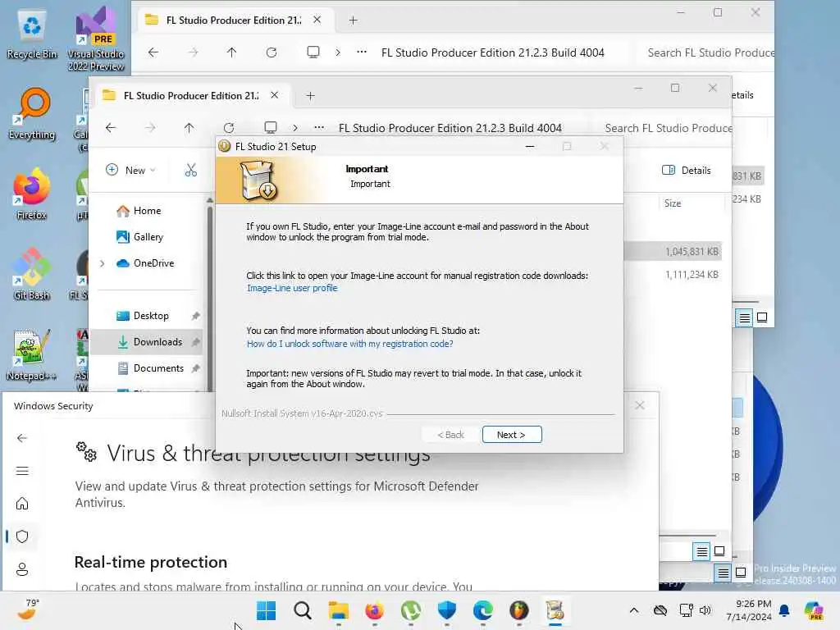This screenshot has height=630, width=840.
Task: Open Microsoft Edge from the taskbar
Action: [483, 610]
